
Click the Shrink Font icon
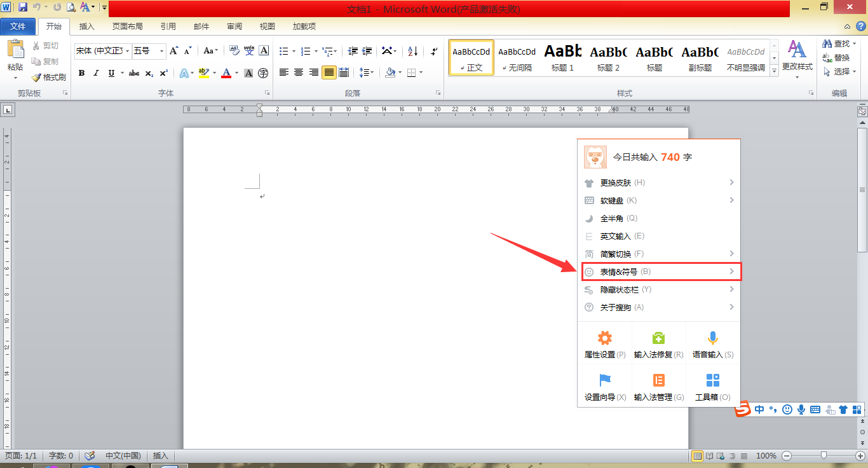(187, 51)
